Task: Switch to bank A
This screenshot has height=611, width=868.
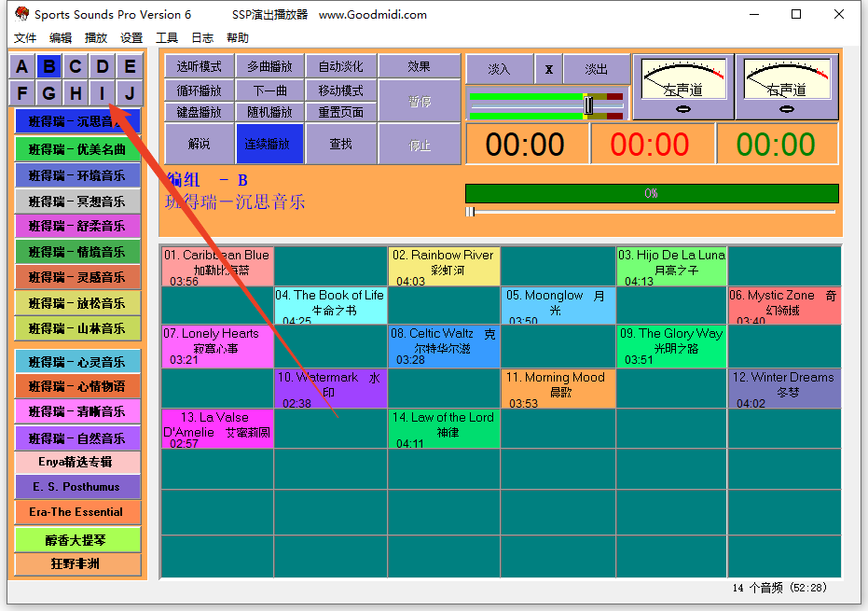Action: 22,66
